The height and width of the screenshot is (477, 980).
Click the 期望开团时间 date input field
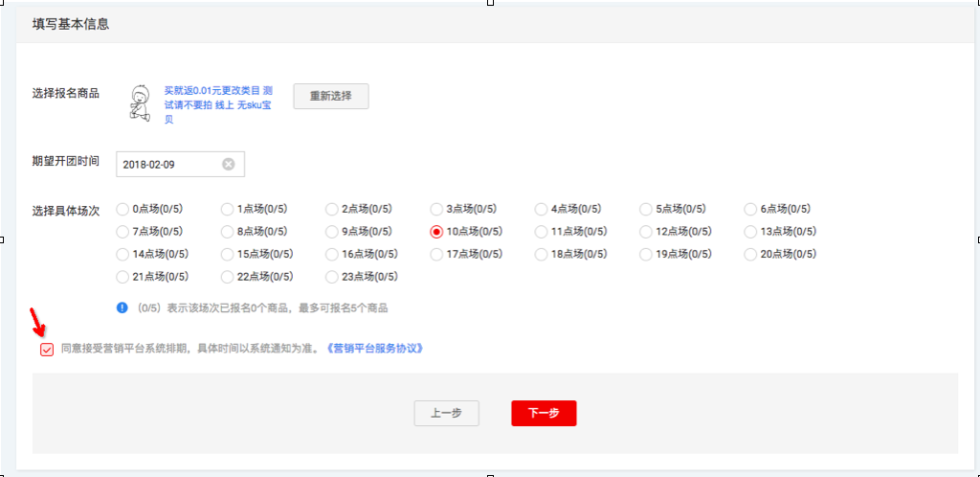click(x=169, y=164)
